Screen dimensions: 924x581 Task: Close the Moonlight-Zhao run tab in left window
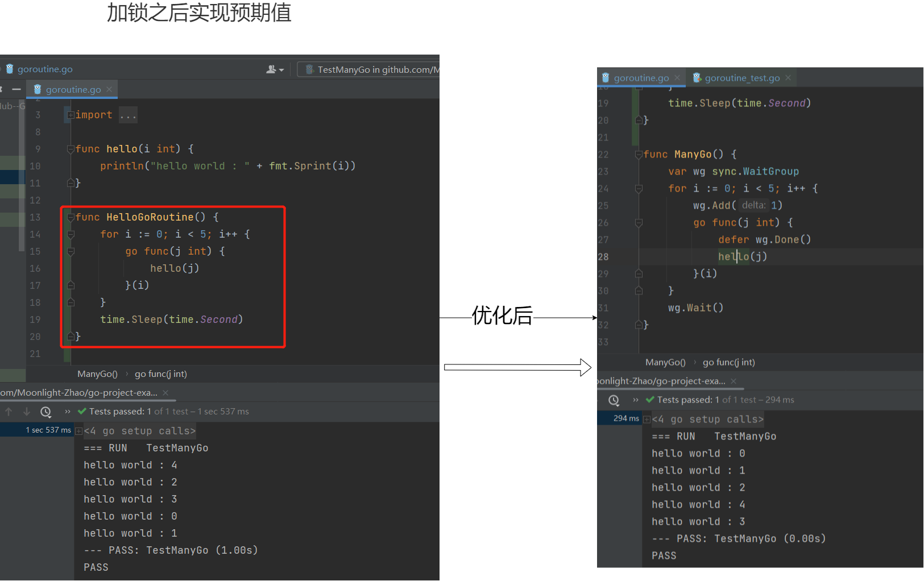pyautogui.click(x=165, y=393)
